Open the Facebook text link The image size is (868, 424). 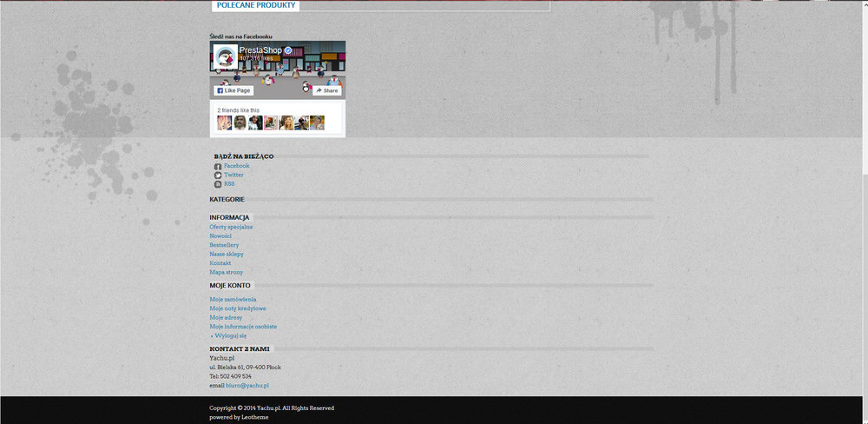[x=237, y=166]
